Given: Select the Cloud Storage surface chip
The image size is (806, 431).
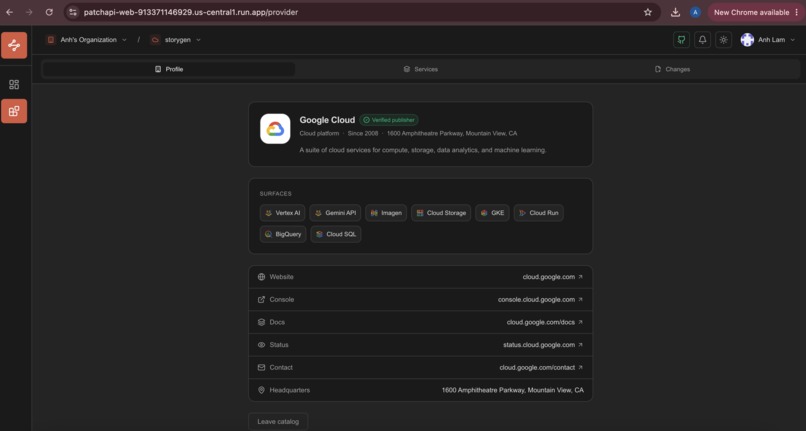Looking at the screenshot, I should pos(441,213).
